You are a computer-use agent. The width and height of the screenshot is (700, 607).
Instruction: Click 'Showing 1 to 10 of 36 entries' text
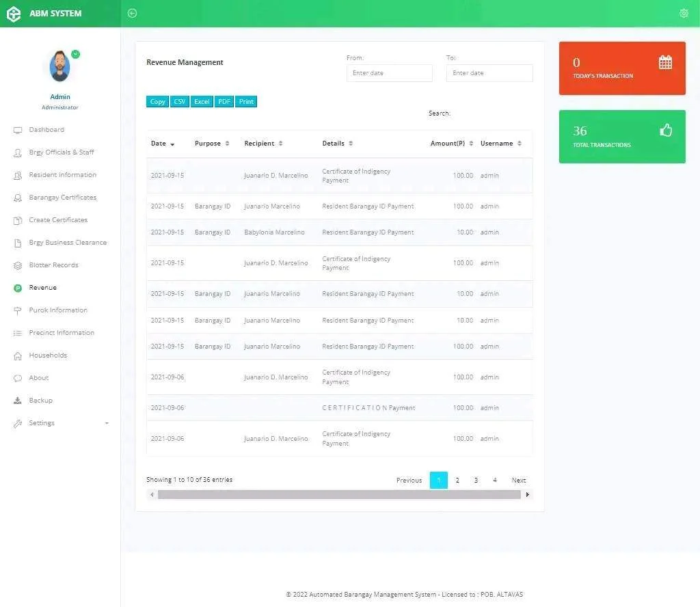[189, 480]
